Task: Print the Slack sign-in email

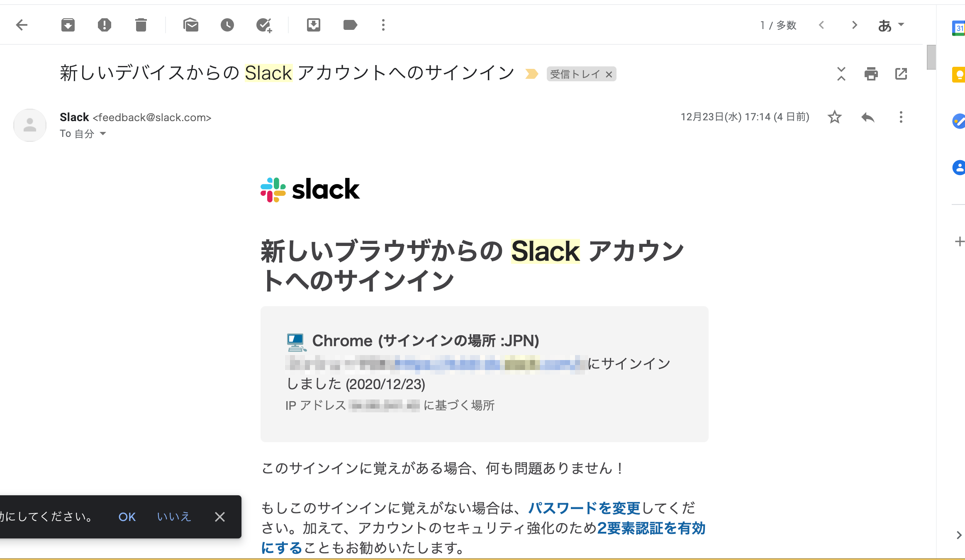Action: point(871,74)
